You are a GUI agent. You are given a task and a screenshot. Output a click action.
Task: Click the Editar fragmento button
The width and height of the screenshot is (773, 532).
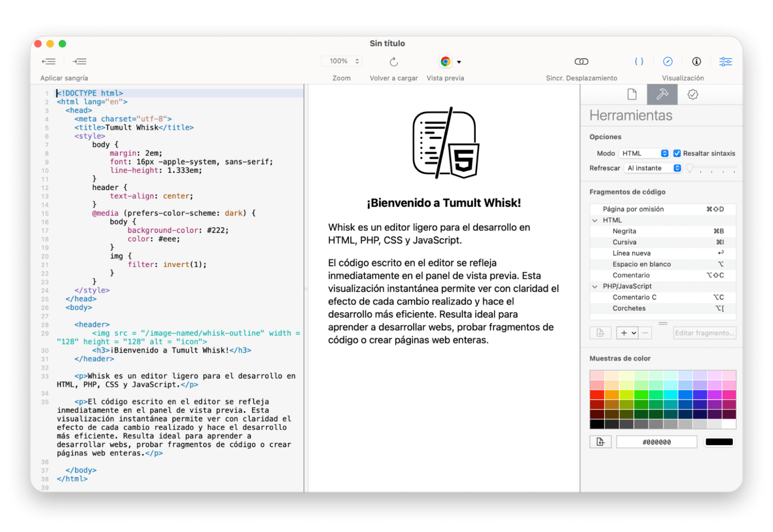click(704, 333)
